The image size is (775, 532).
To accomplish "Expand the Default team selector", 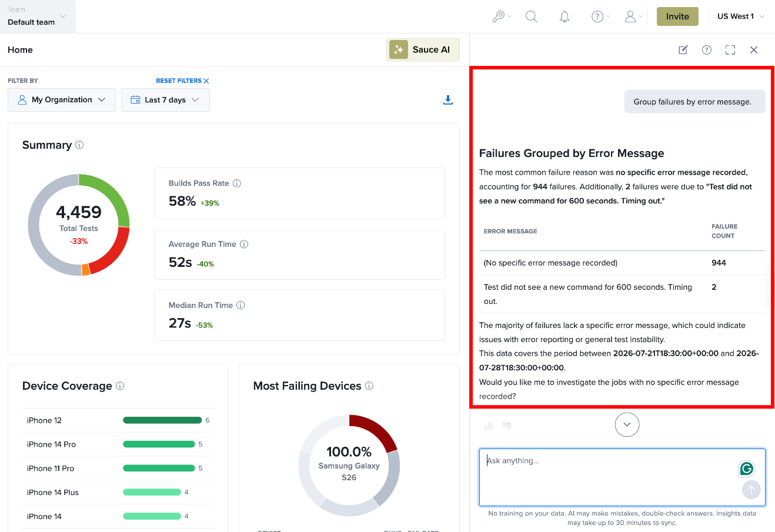I will [38, 16].
